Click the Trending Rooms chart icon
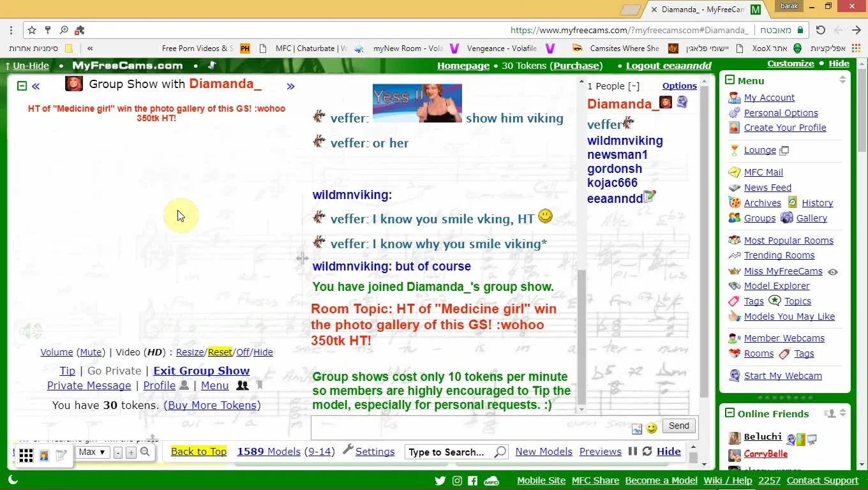This screenshot has width=868, height=490. coord(734,255)
